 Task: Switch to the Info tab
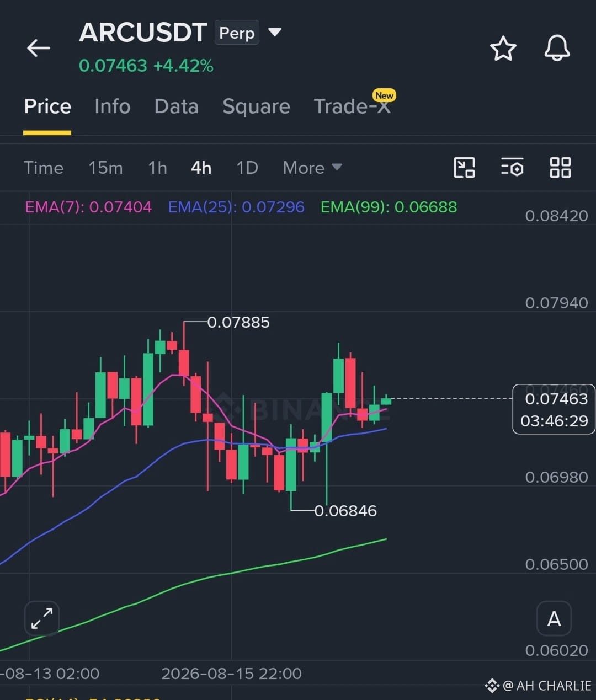pyautogui.click(x=113, y=106)
